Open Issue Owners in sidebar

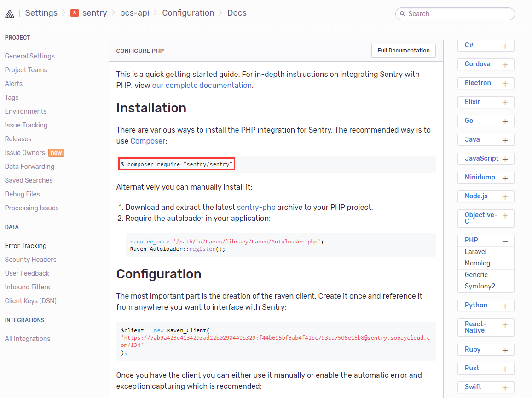click(25, 153)
